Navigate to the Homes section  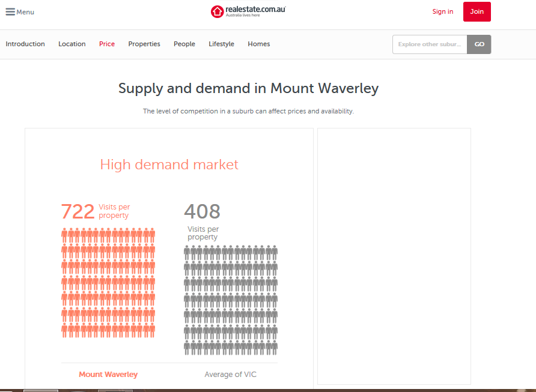(259, 44)
